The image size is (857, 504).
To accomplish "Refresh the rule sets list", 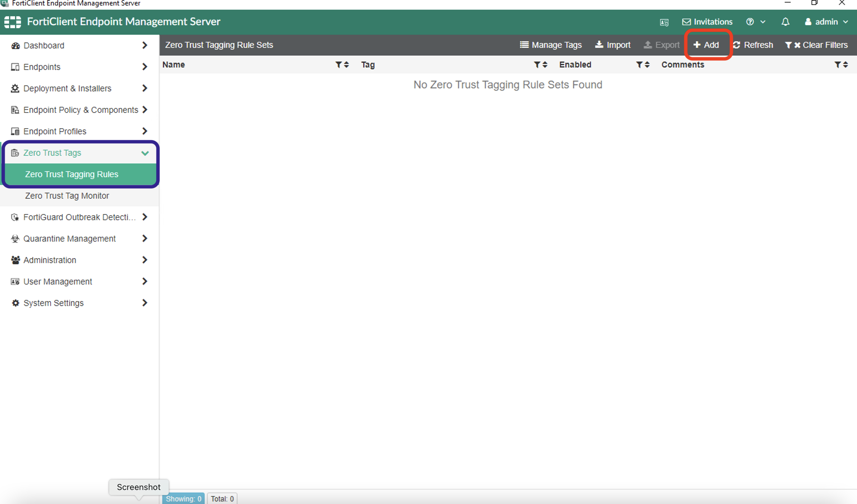I will click(753, 45).
